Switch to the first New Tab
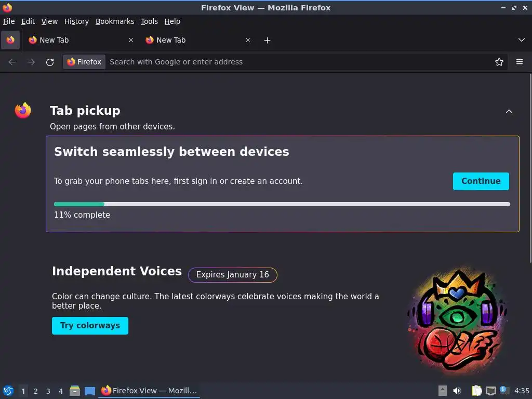Screen dimensions: 532x399 [x=81, y=40]
